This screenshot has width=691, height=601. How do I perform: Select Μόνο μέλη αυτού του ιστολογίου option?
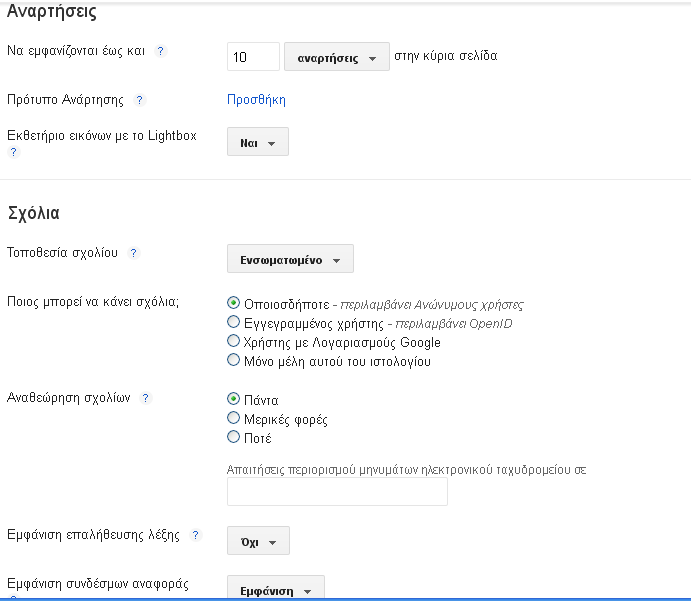coord(233,360)
